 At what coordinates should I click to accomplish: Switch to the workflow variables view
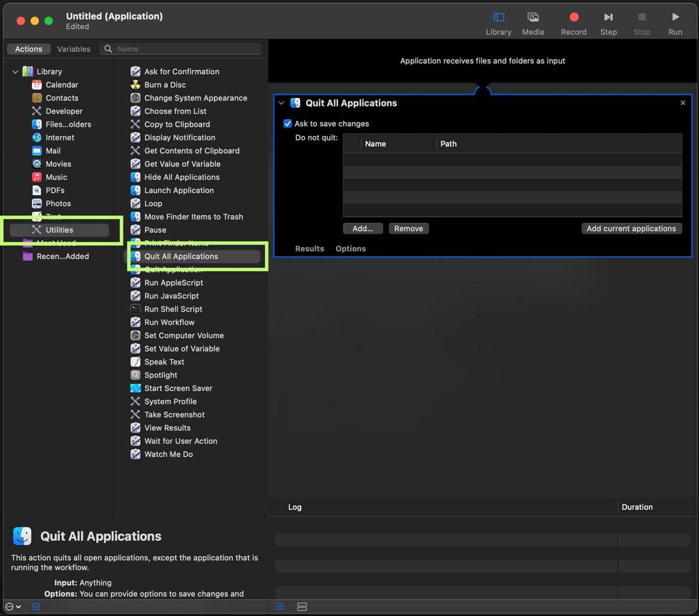click(302, 607)
